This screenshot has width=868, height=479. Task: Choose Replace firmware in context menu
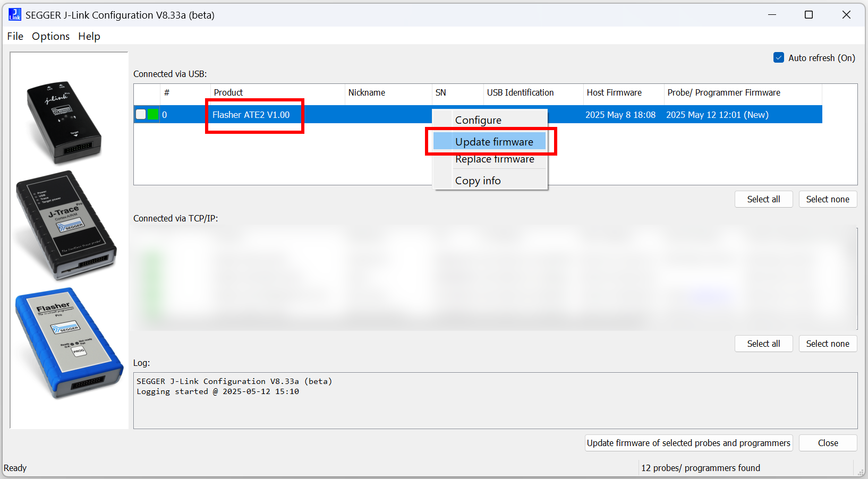coord(490,159)
